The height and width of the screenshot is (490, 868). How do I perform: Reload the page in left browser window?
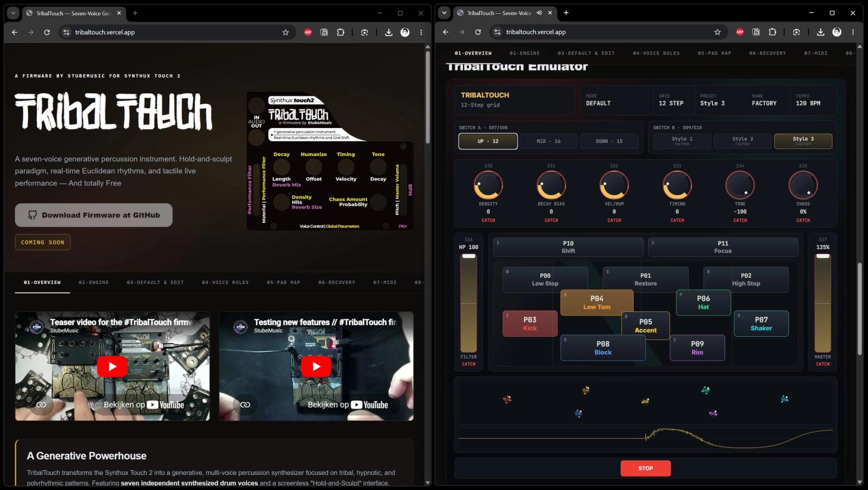pyautogui.click(x=47, y=33)
